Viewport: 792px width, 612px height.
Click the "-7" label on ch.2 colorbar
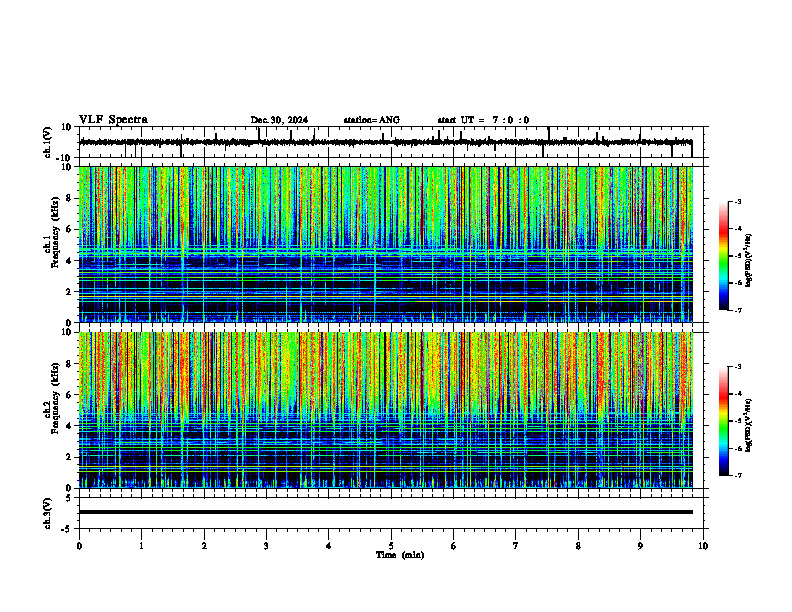[737, 476]
